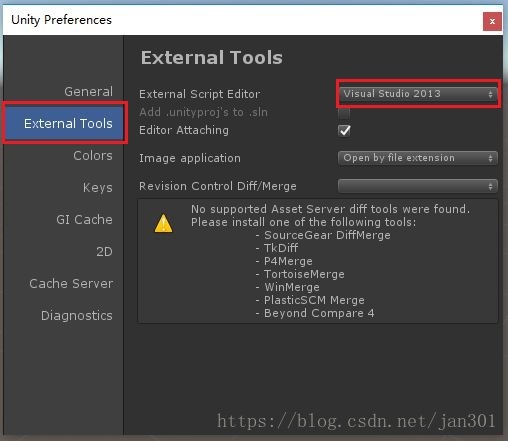This screenshot has height=441, width=508.
Task: Open the 2D preferences tab
Action: (104, 251)
